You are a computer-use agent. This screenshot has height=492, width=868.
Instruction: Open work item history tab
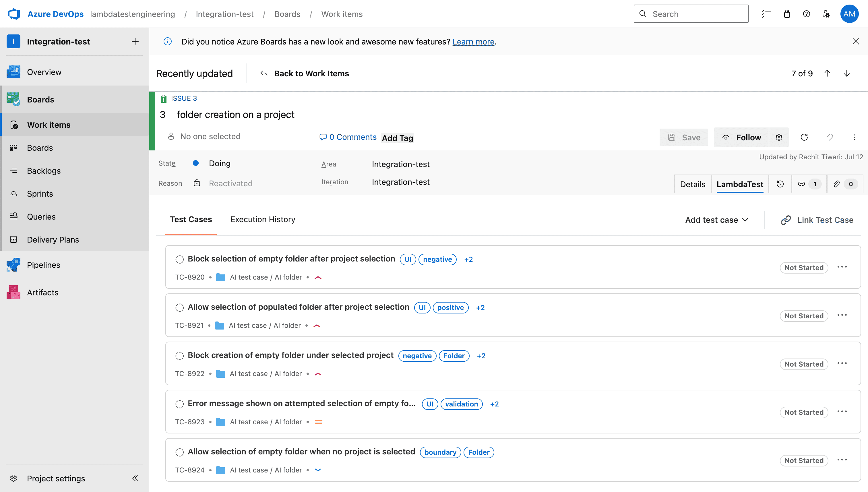click(x=780, y=184)
